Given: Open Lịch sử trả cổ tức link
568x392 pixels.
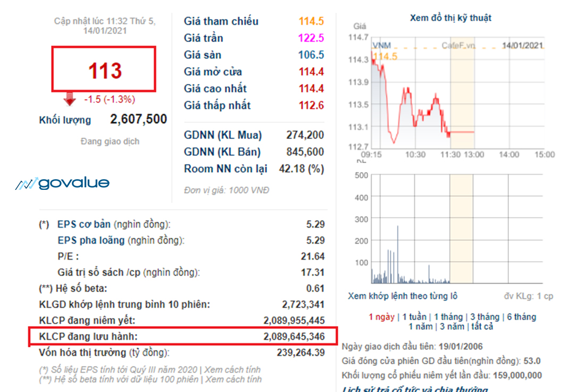Looking at the screenshot, I should click(415, 389).
